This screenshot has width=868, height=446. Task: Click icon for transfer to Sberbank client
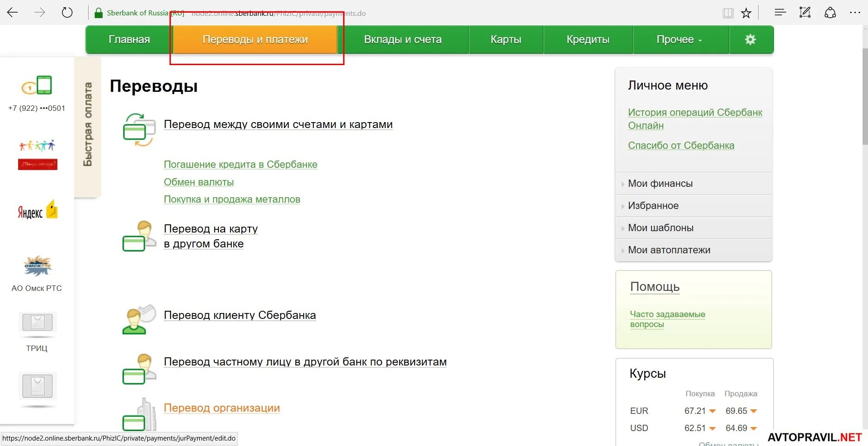pos(139,319)
